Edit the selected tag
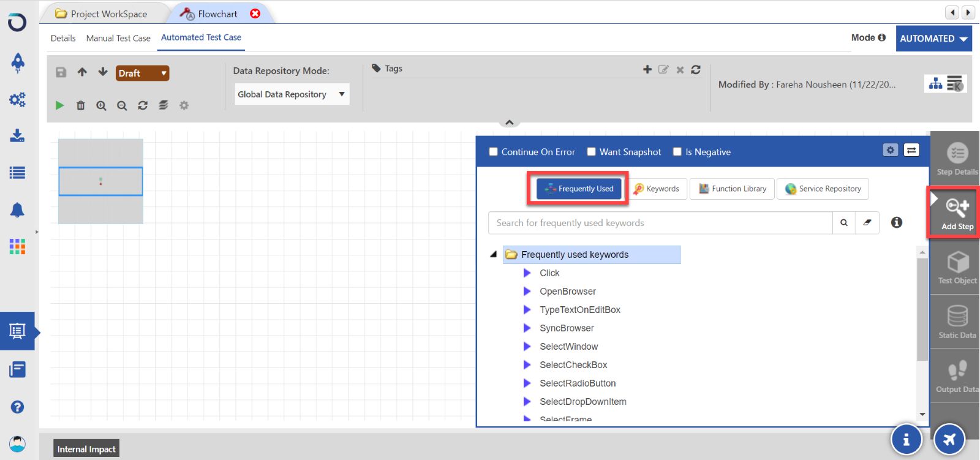 click(663, 69)
